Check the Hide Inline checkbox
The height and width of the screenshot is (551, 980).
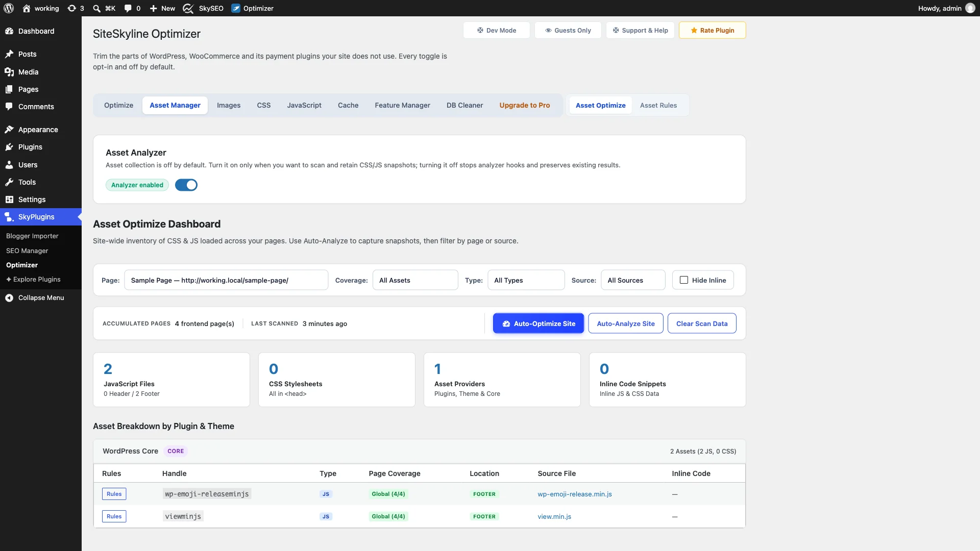(x=684, y=280)
